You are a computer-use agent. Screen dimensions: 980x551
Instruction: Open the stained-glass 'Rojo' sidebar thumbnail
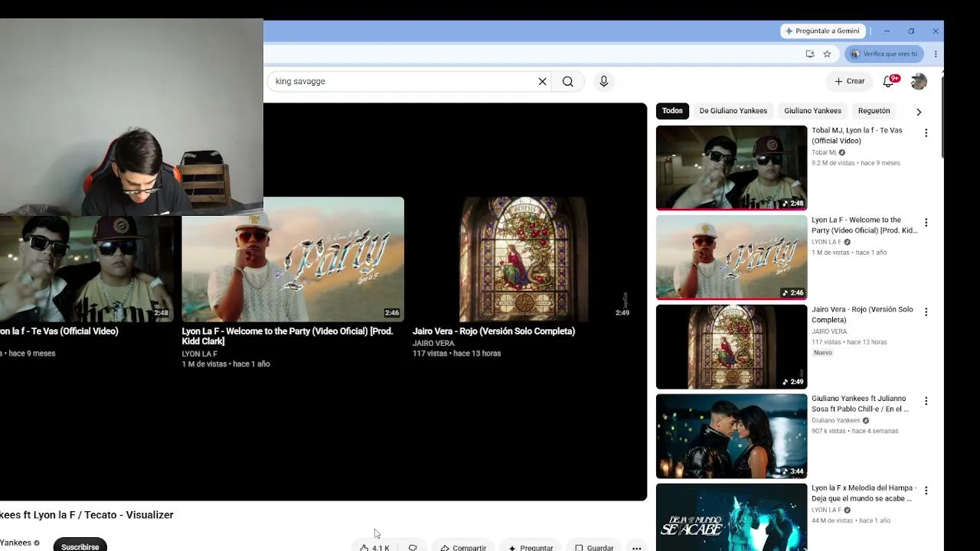pos(731,347)
